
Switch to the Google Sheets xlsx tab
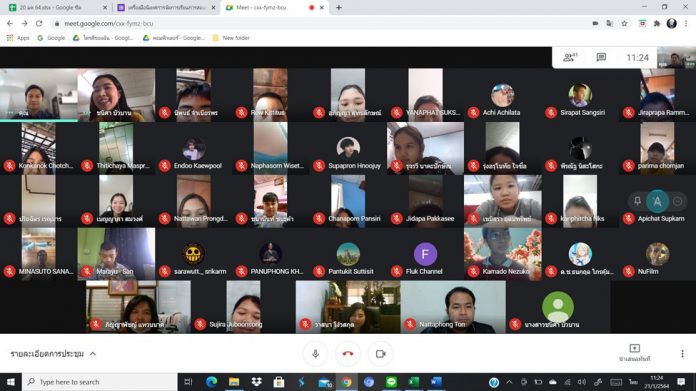point(55,8)
